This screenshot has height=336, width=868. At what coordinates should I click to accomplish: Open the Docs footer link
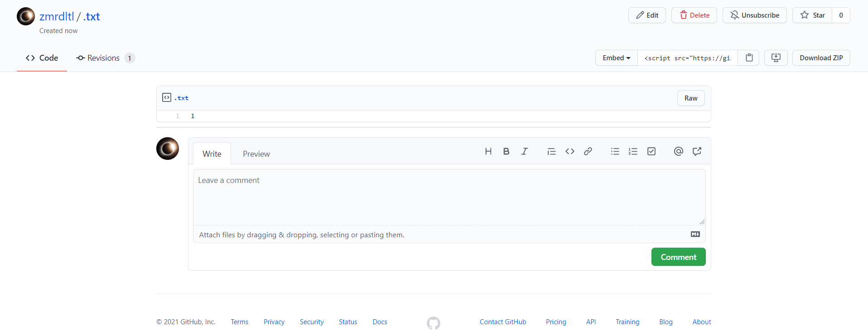click(x=380, y=322)
